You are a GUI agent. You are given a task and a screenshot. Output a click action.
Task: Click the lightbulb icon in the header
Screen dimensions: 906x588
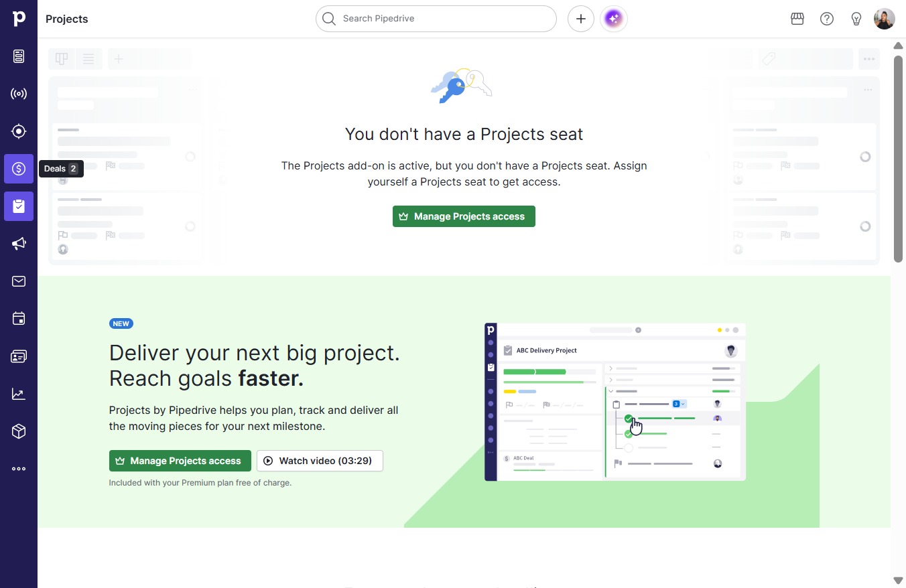856,19
